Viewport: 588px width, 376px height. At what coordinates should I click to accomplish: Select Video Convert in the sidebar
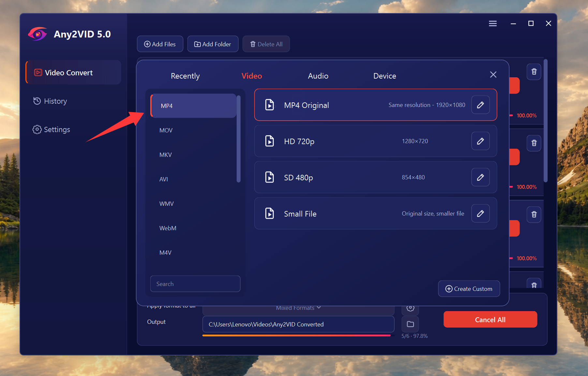pos(73,72)
